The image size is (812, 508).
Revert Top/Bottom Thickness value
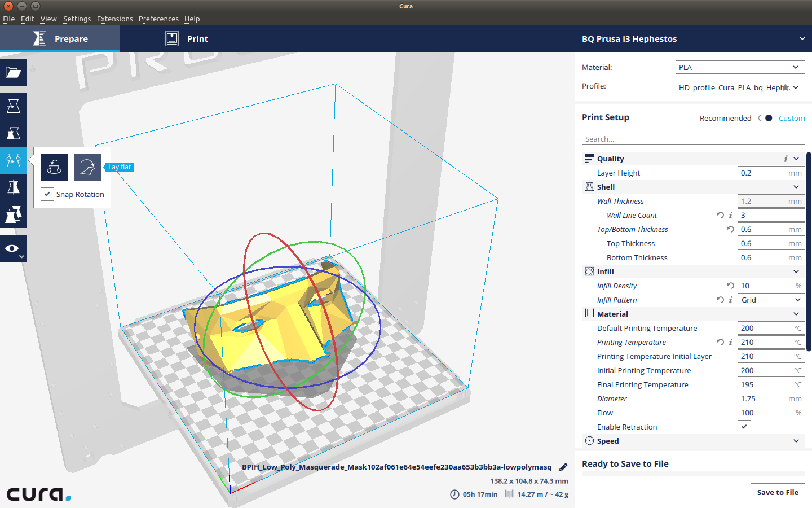[730, 229]
